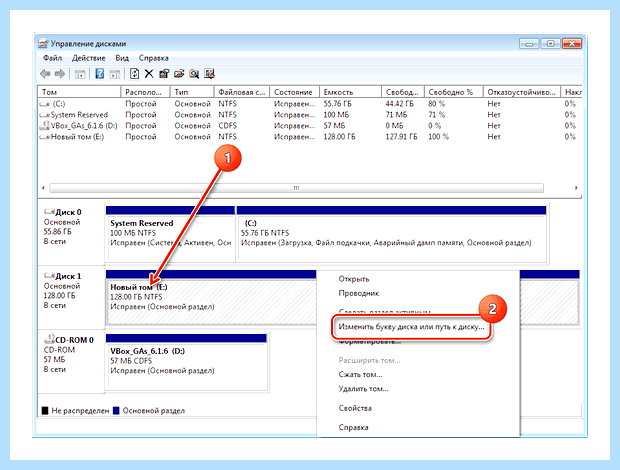The height and width of the screenshot is (470, 620).
Task: Open Help via the question mark icon
Action: (100, 74)
